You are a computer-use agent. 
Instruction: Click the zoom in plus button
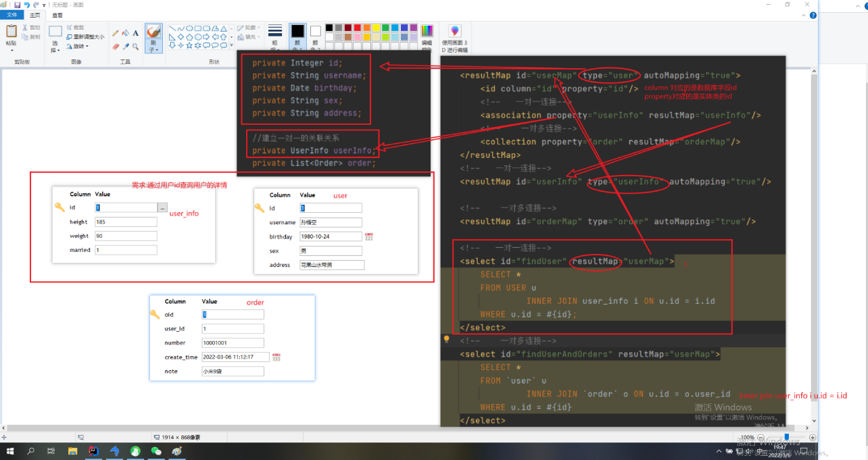coord(813,438)
